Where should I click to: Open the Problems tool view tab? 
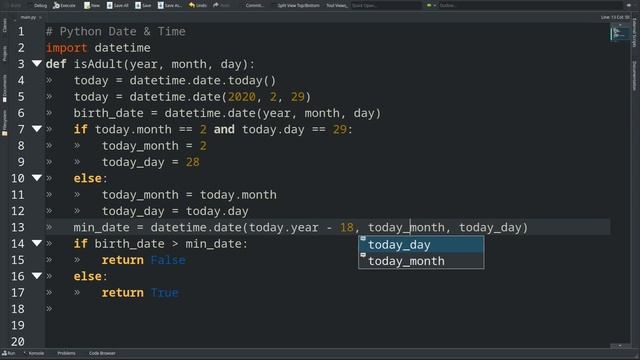[x=66, y=353]
